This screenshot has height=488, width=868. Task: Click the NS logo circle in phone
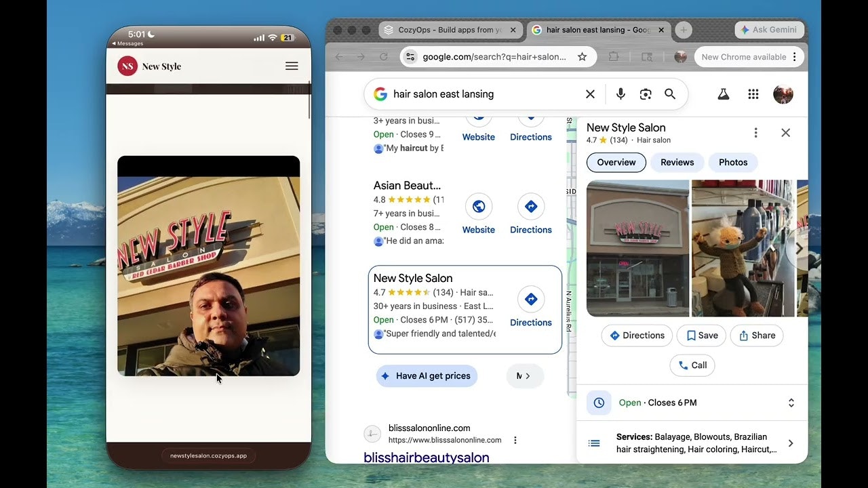click(x=127, y=66)
